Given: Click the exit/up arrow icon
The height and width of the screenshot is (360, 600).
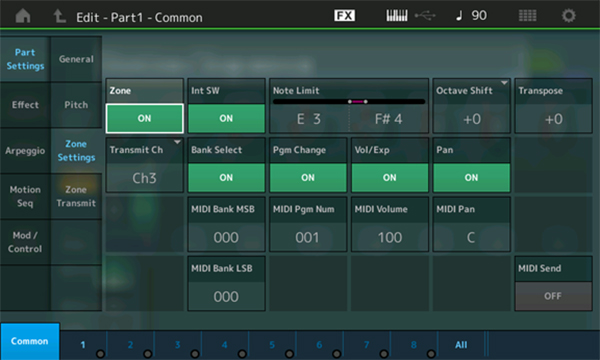Looking at the screenshot, I should pos(59,16).
